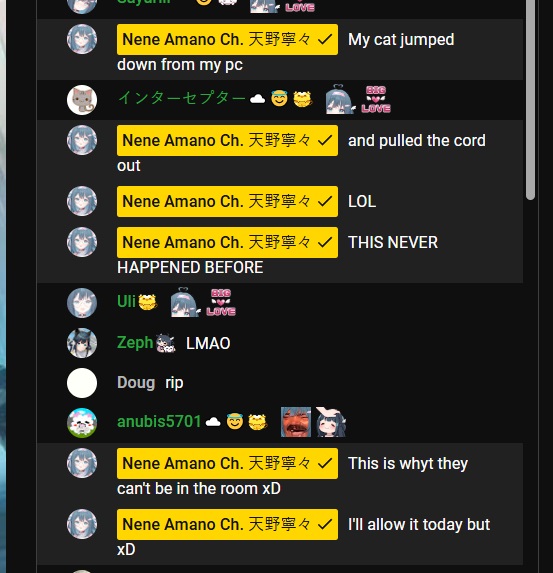This screenshot has width=553, height=573.
Task: Click the BIG LOVE emote in Uli's message
Action: click(221, 302)
